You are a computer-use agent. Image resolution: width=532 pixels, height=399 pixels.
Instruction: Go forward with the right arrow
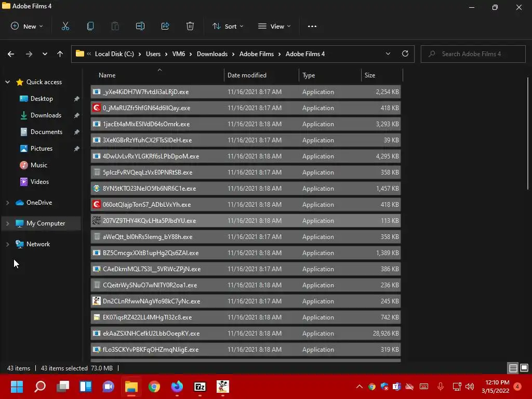coord(29,54)
